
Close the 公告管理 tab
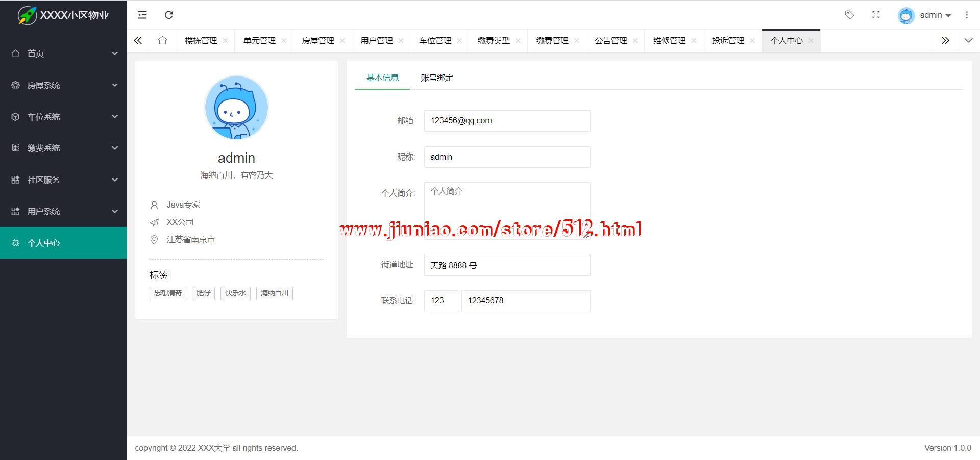(x=635, y=41)
